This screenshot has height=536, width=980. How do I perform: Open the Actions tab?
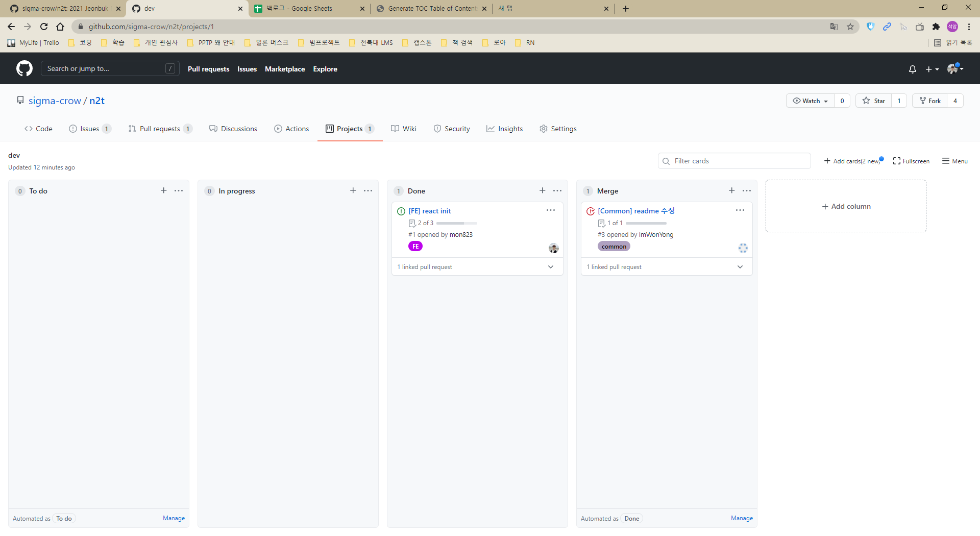[291, 129]
